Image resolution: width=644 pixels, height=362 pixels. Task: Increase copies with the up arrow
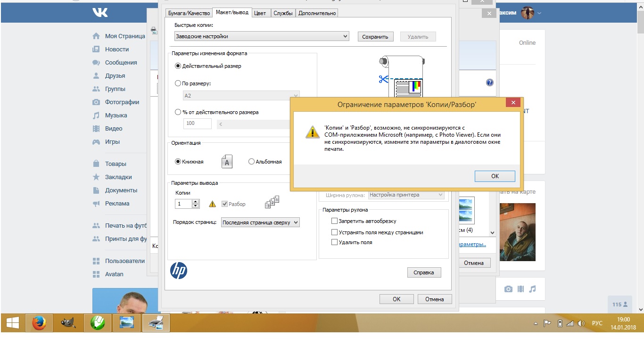pos(196,202)
